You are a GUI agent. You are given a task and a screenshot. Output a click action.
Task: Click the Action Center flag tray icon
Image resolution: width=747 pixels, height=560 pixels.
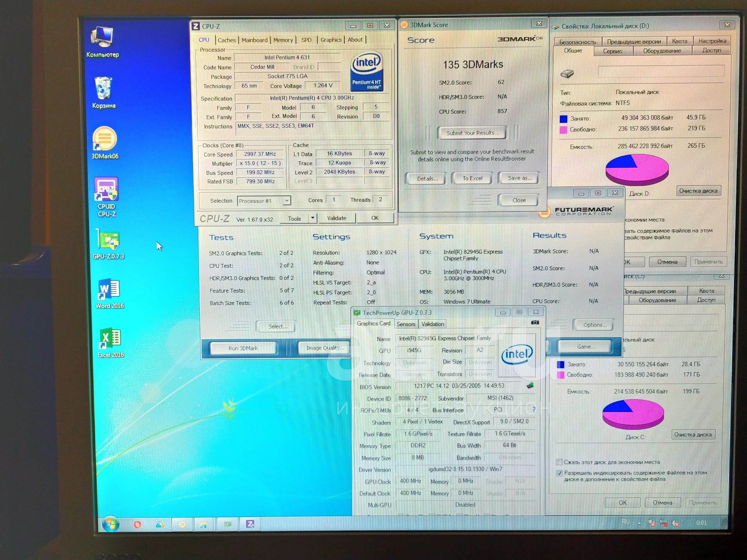[652, 523]
